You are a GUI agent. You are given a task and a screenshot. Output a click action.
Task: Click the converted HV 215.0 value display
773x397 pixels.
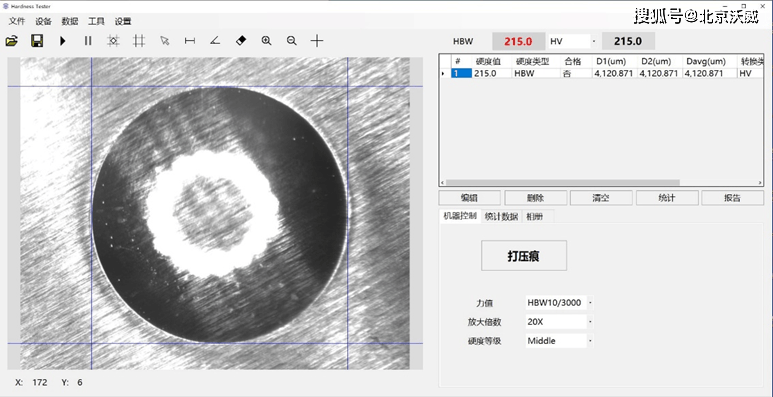(x=628, y=41)
